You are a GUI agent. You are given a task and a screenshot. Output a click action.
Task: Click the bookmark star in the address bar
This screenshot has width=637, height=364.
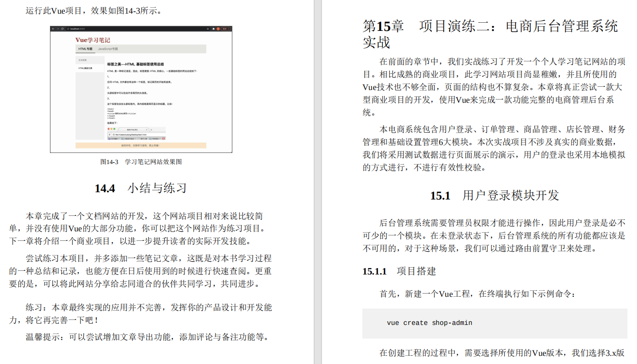pyautogui.click(x=208, y=29)
